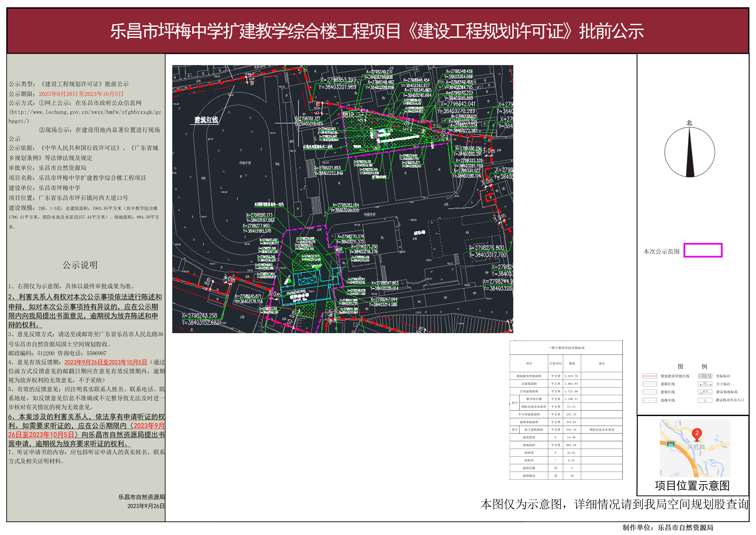Click the 北 label above compass
Image resolution: width=756 pixels, height=535 pixels.
[x=689, y=123]
